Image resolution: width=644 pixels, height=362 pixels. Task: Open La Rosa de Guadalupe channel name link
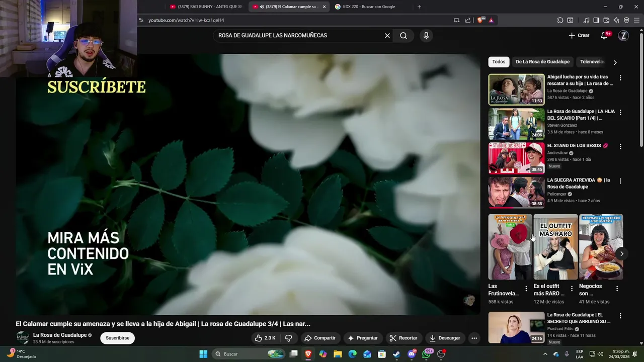(x=60, y=335)
